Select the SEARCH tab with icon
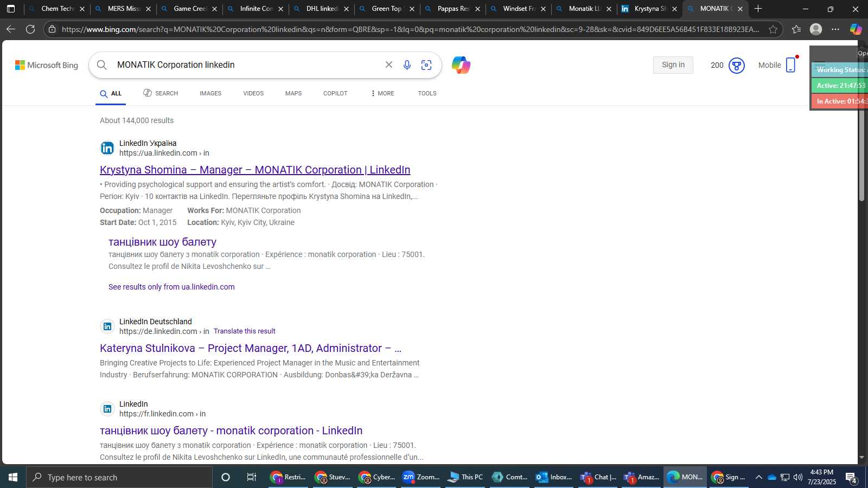Viewport: 868px width, 488px height. tap(161, 93)
